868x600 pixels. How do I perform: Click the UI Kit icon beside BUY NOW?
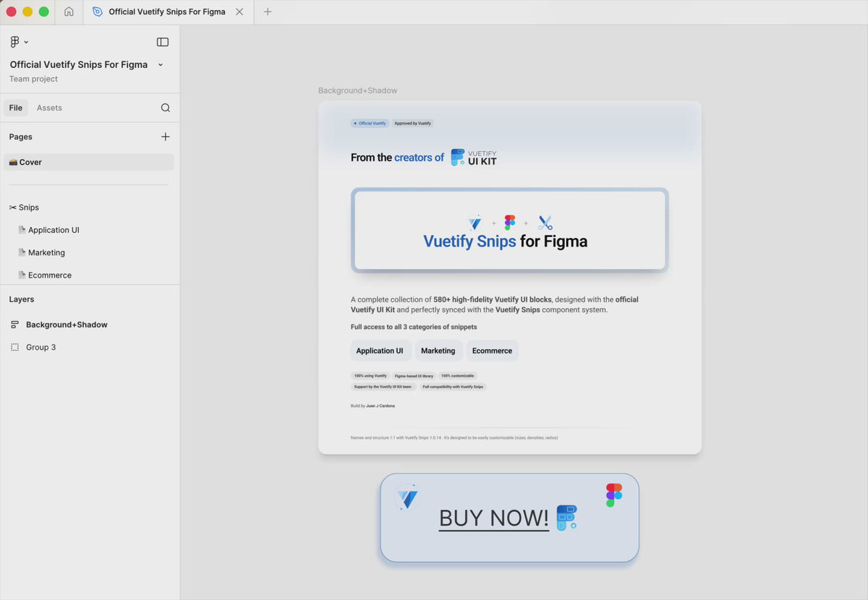[x=566, y=518]
